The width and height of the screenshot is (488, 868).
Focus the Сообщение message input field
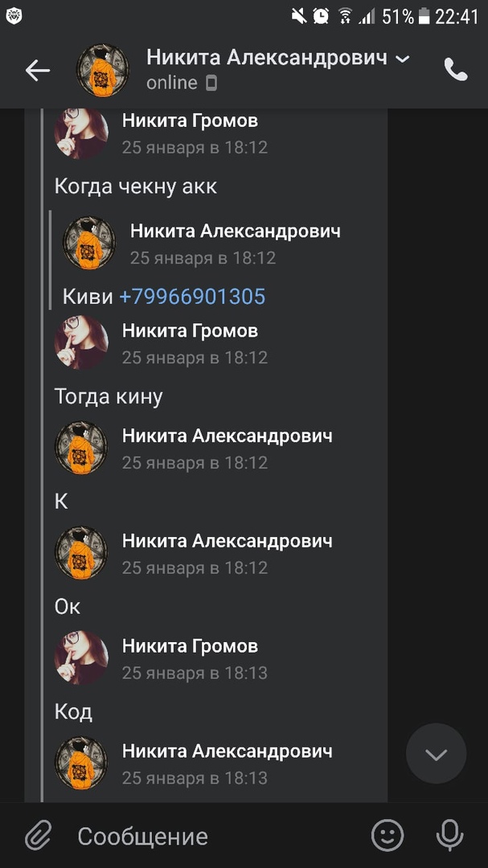[x=216, y=836]
